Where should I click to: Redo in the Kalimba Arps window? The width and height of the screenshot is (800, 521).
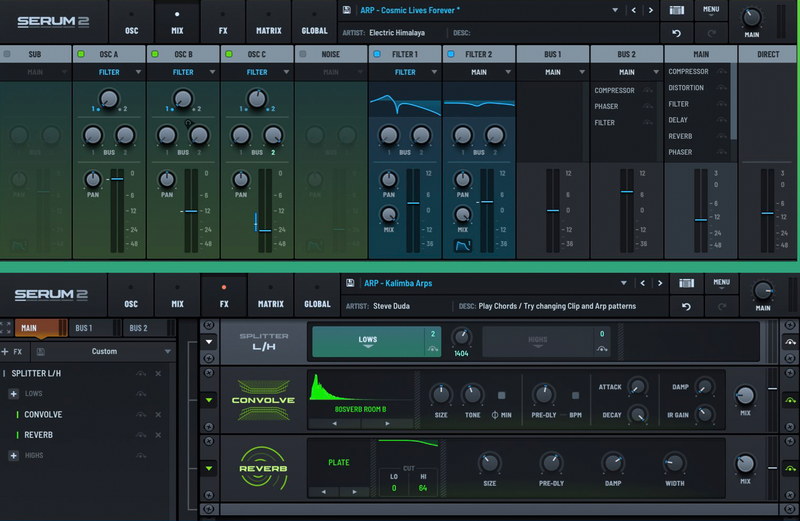(x=721, y=307)
